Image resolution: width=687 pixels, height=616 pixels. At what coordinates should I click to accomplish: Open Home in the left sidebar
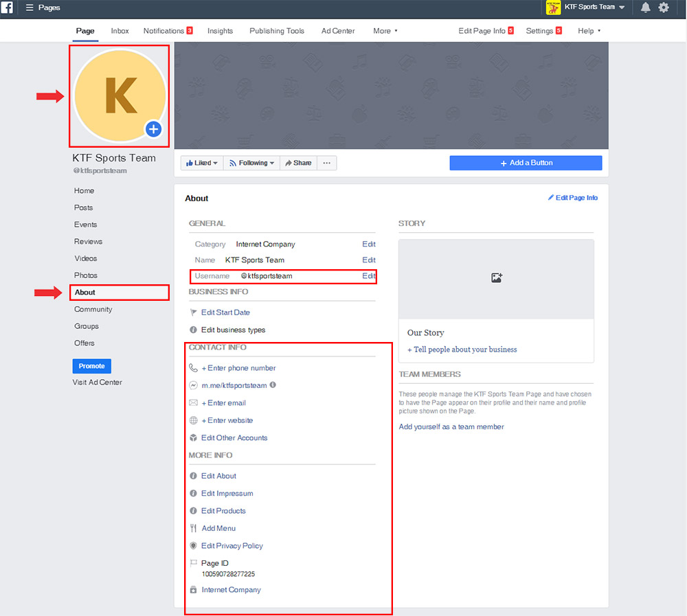click(84, 191)
